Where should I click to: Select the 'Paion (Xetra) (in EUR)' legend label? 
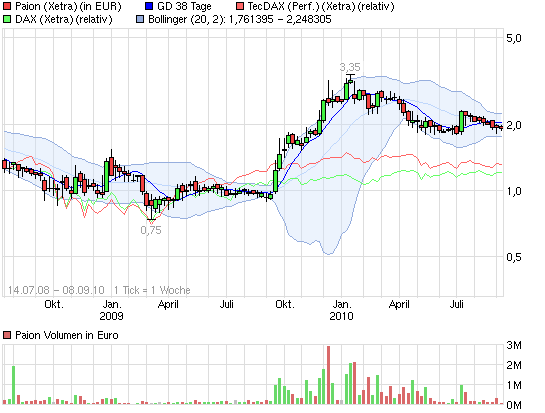(68, 6)
